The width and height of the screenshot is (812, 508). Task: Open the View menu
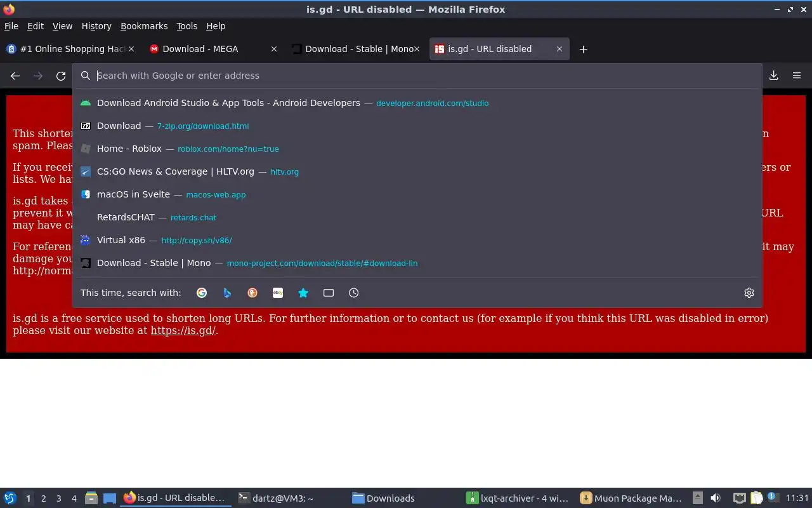tap(62, 26)
